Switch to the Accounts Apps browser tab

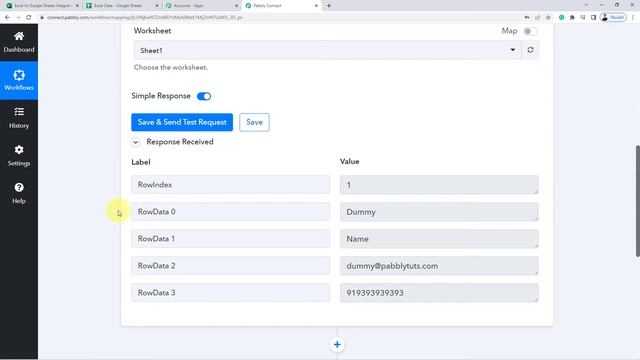click(202, 6)
